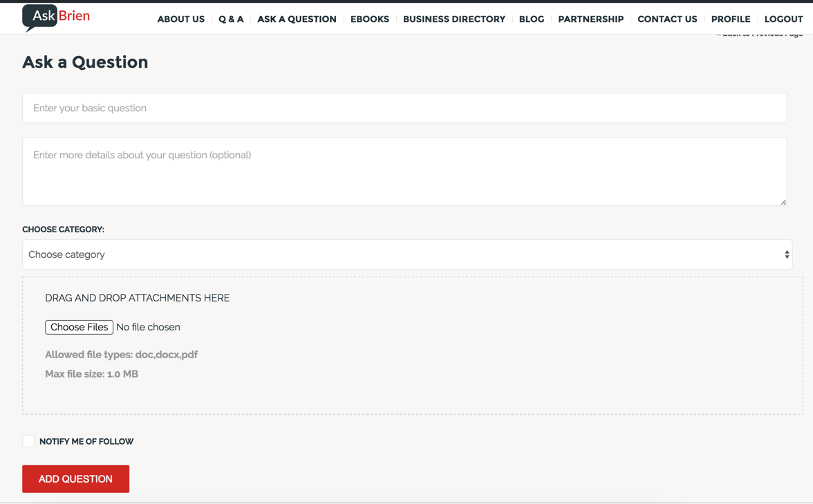The height and width of the screenshot is (504, 813).
Task: Open the Blog link
Action: (531, 19)
